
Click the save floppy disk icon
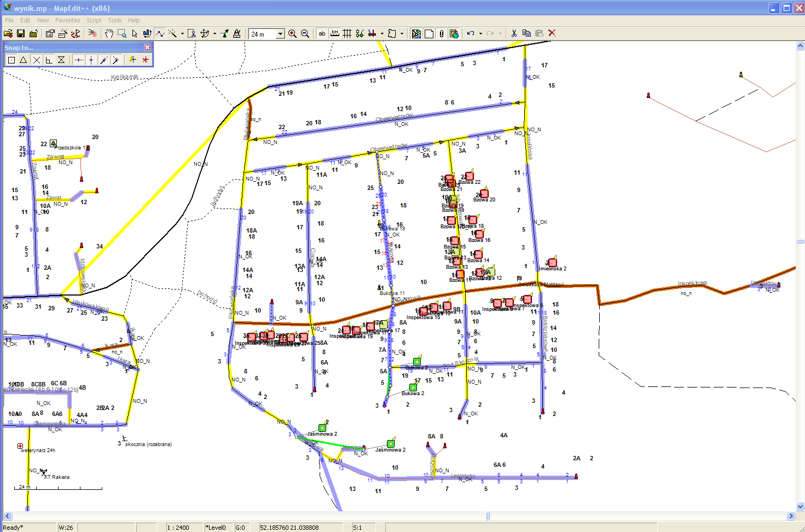(x=21, y=33)
